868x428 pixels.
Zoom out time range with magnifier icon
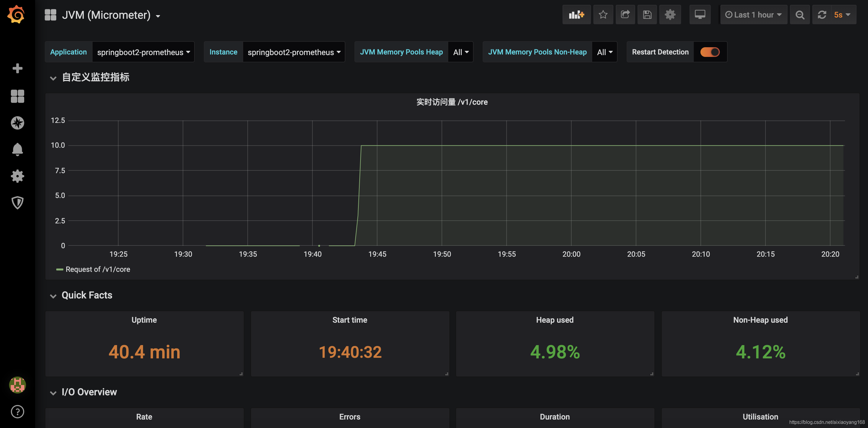tap(800, 15)
